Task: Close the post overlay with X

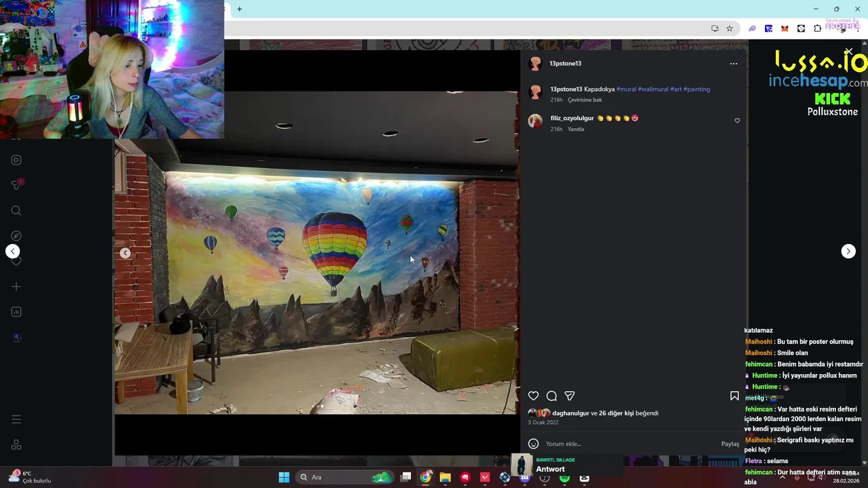Action: (x=848, y=52)
